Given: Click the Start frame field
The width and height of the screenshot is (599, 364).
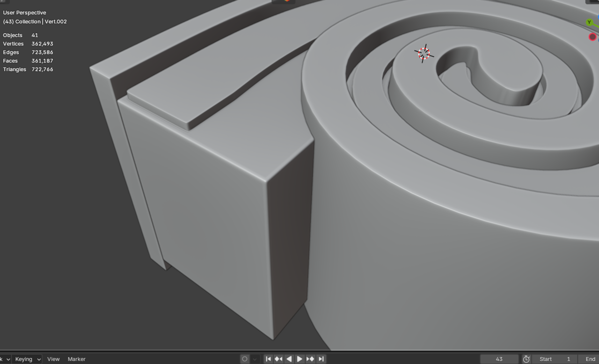Looking at the screenshot, I should click(555, 359).
